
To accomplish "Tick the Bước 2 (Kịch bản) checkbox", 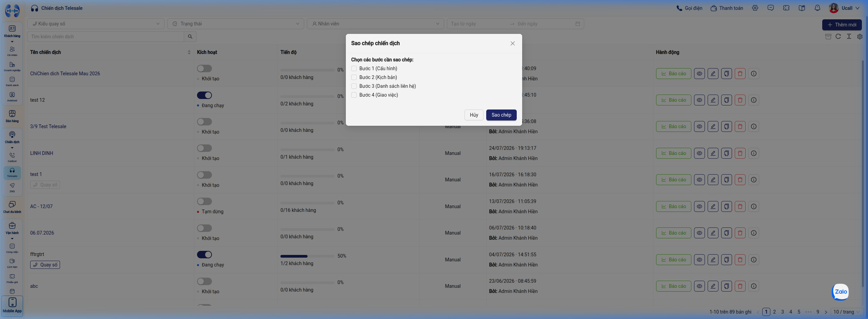I will 354,77.
